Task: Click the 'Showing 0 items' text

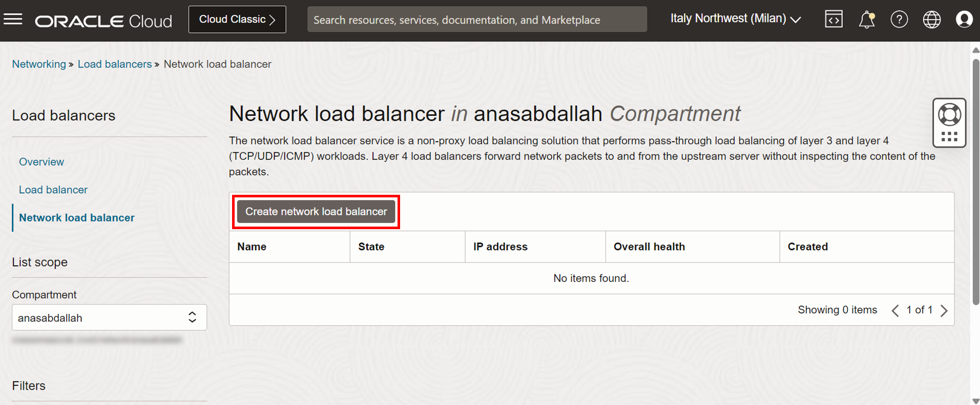Action: [837, 310]
